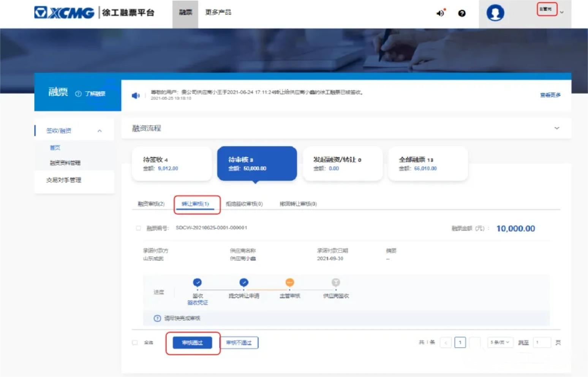Open the user role dropdown arrow
Image resolution: width=588 pixels, height=377 pixels.
pos(562,12)
